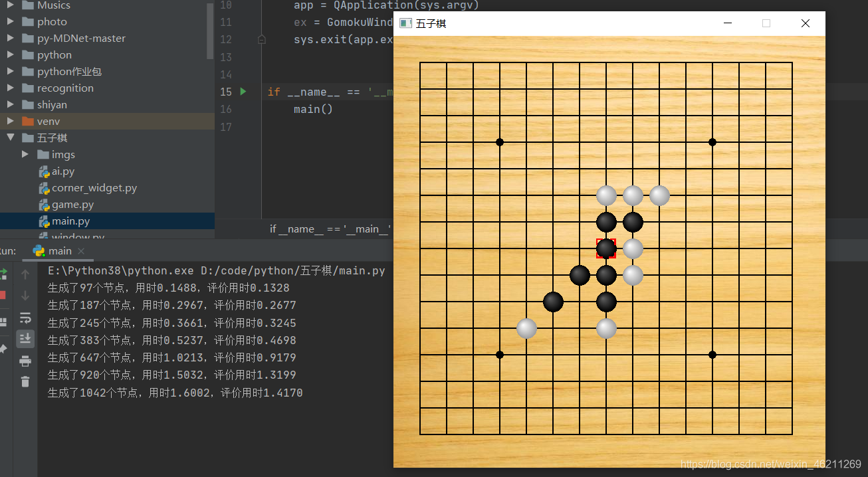Screen dimensions: 868x477
Task: Click the print icon in Run console
Action: coord(25,361)
